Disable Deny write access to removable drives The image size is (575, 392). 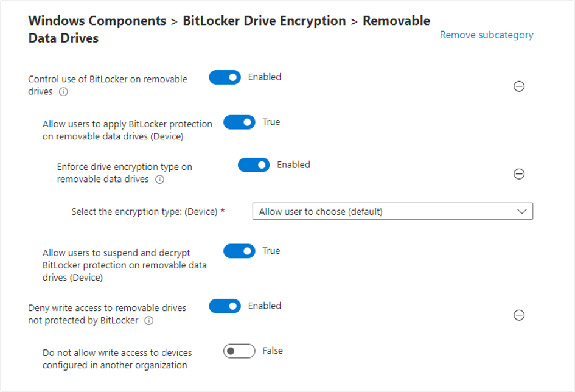click(x=225, y=306)
